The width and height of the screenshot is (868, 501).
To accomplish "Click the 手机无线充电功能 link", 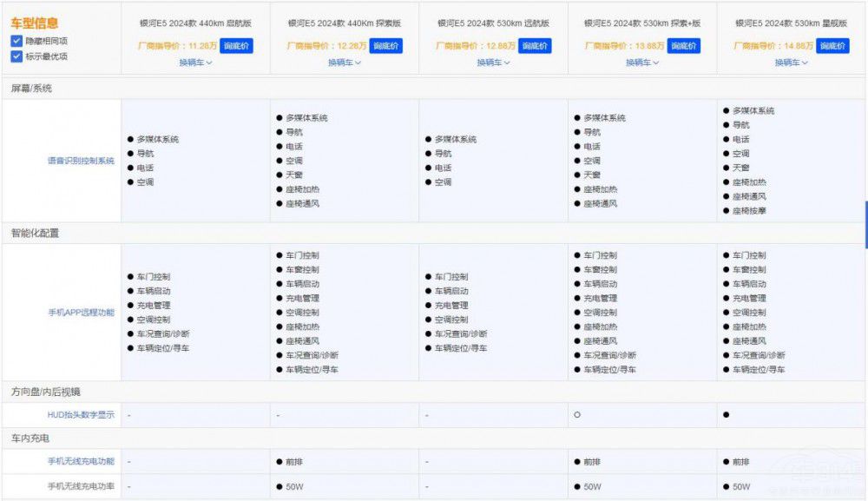I will [x=81, y=461].
